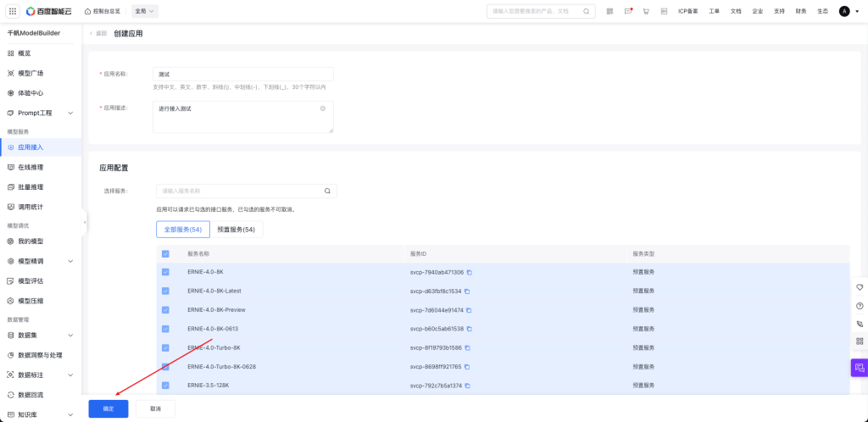The image size is (868, 422).
Task: Click the help question-mark icon on right
Action: pos(860,305)
